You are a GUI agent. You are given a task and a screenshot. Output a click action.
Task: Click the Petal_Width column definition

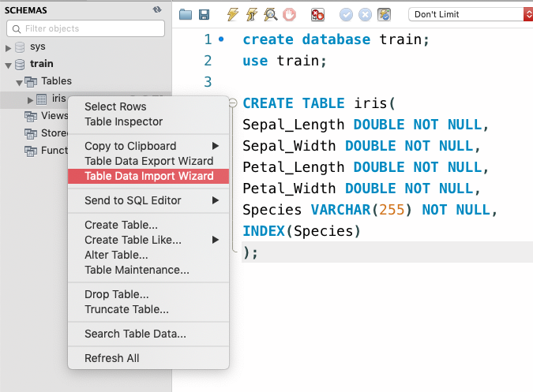(x=362, y=189)
